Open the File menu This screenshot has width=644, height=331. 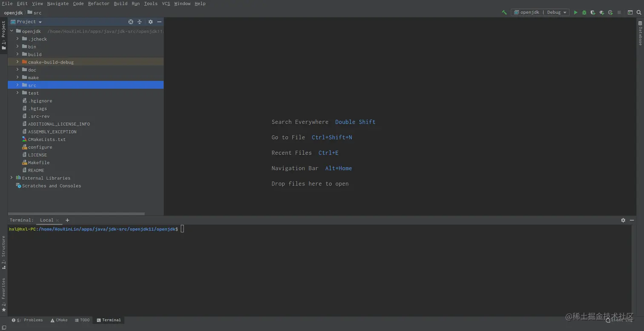pos(7,3)
